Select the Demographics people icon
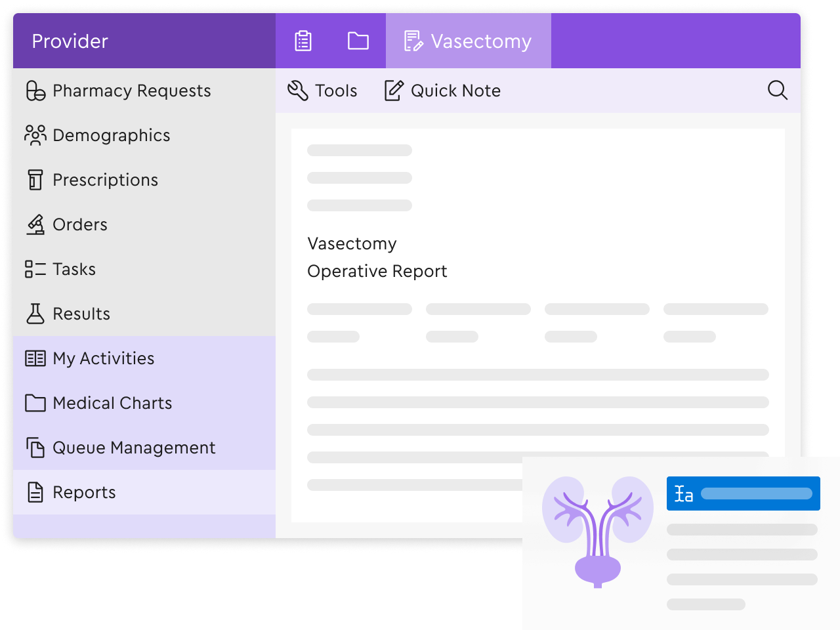This screenshot has width=840, height=630. tap(35, 135)
